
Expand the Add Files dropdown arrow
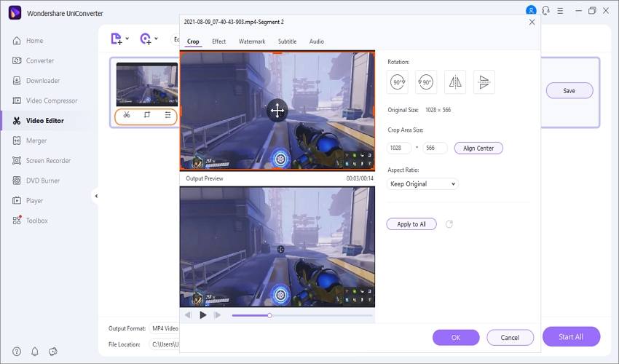tap(127, 39)
